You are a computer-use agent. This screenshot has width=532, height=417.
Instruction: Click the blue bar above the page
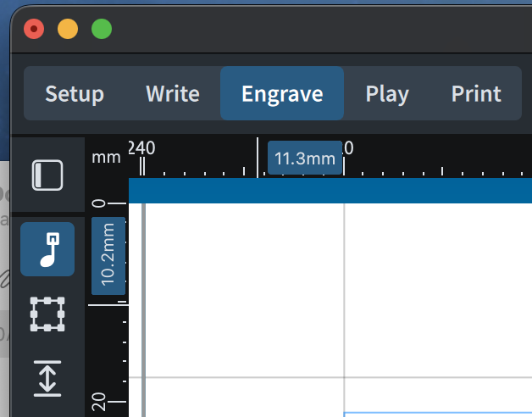pyautogui.click(x=330, y=191)
